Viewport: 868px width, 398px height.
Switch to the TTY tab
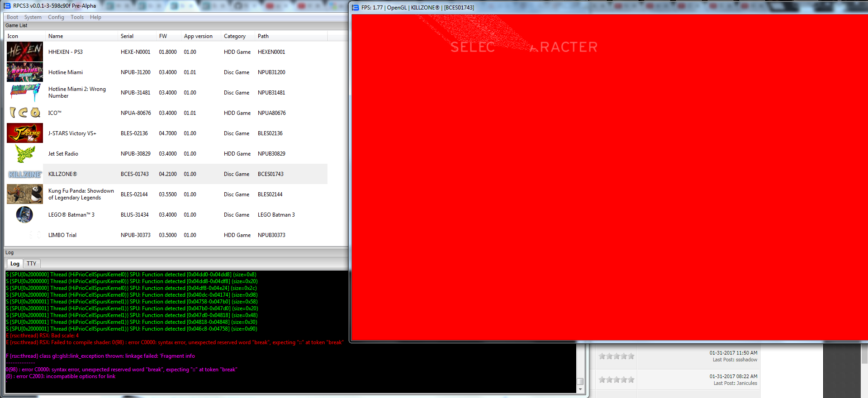[31, 263]
